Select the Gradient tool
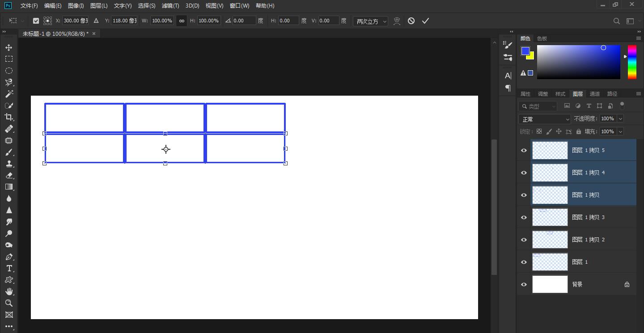This screenshot has height=333, width=644. (x=9, y=187)
